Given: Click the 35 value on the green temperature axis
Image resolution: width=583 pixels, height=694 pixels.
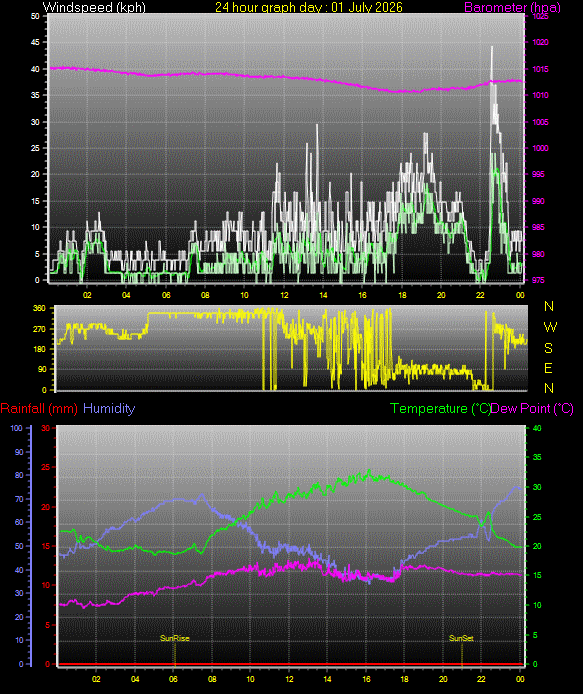Looking at the screenshot, I should click(537, 457).
